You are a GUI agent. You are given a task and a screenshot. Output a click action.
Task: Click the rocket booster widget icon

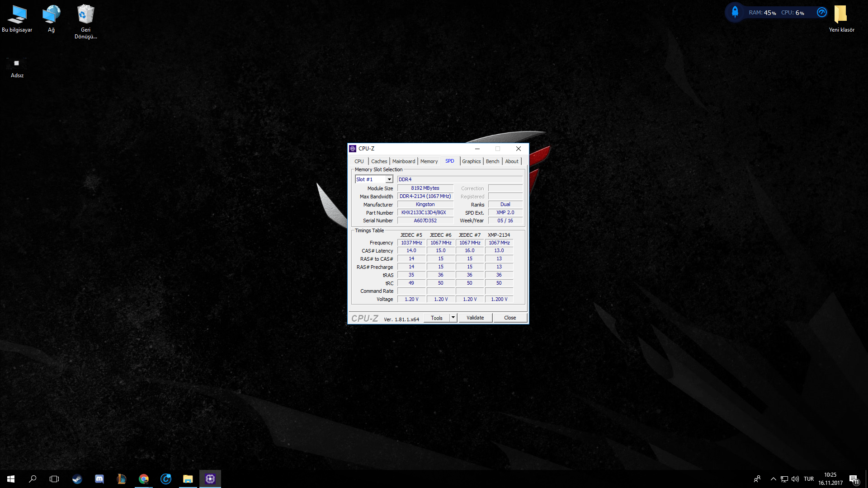click(x=735, y=12)
